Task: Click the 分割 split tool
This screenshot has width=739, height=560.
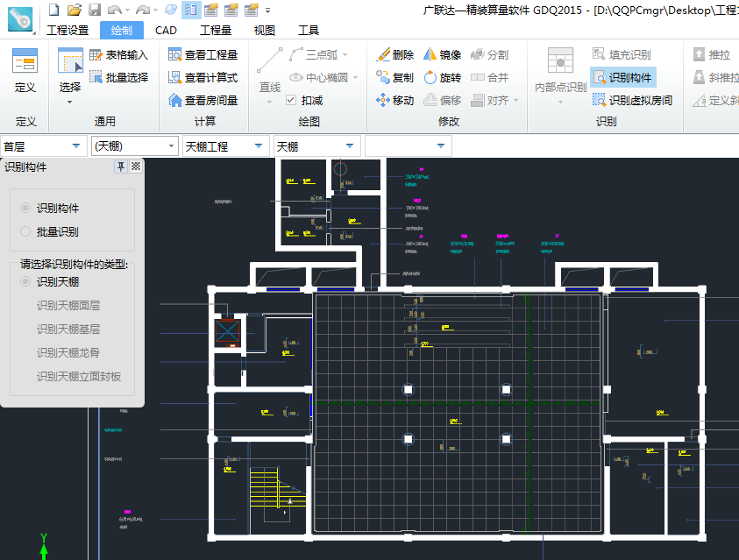Action: click(490, 54)
